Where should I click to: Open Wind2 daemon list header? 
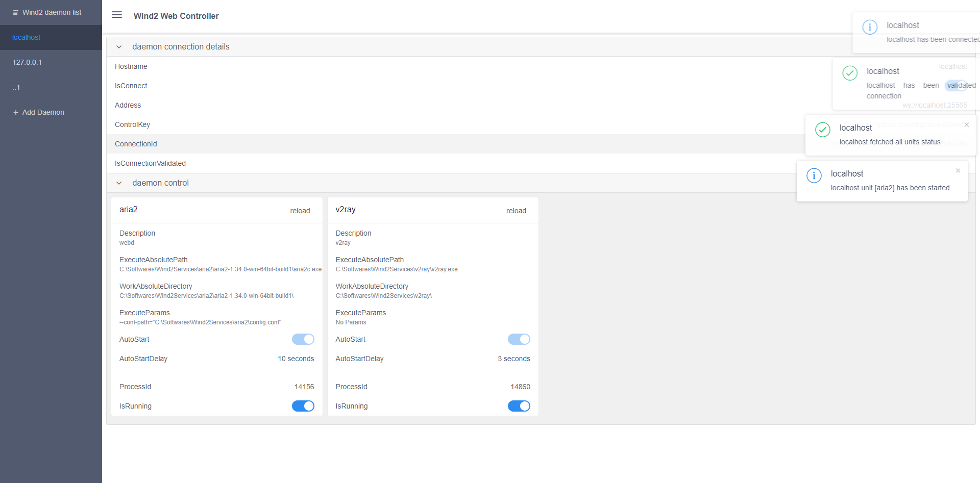pyautogui.click(x=51, y=12)
